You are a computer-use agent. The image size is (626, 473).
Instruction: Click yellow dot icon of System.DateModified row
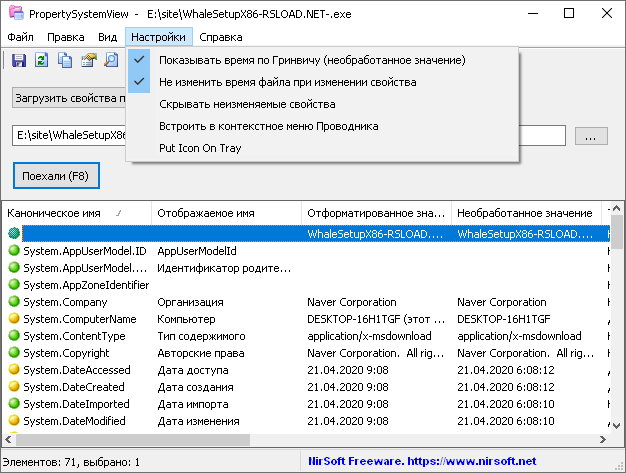tap(14, 420)
